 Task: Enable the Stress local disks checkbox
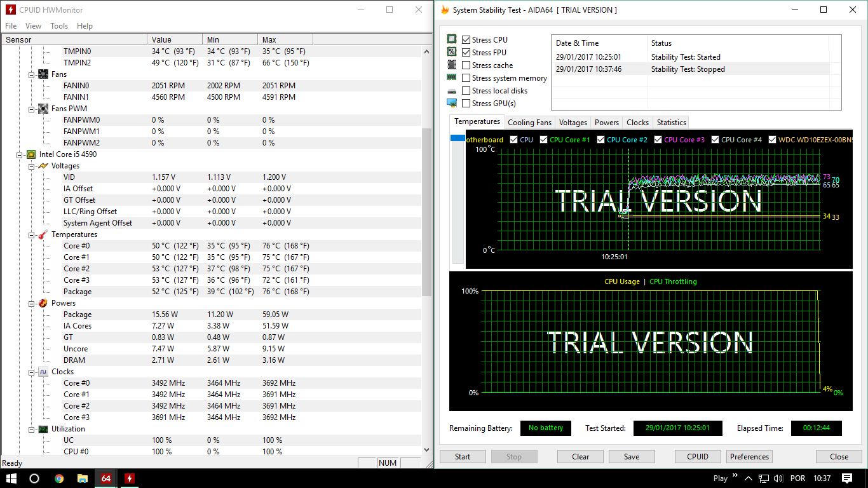tap(466, 90)
